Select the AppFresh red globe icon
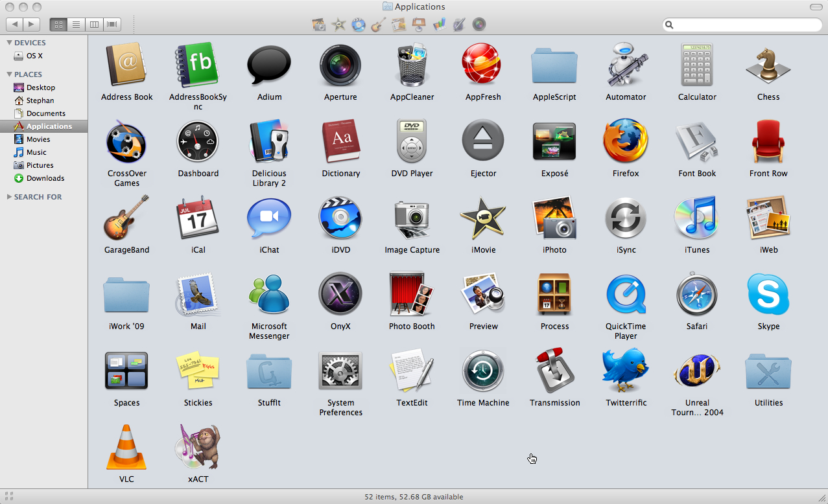 click(483, 65)
